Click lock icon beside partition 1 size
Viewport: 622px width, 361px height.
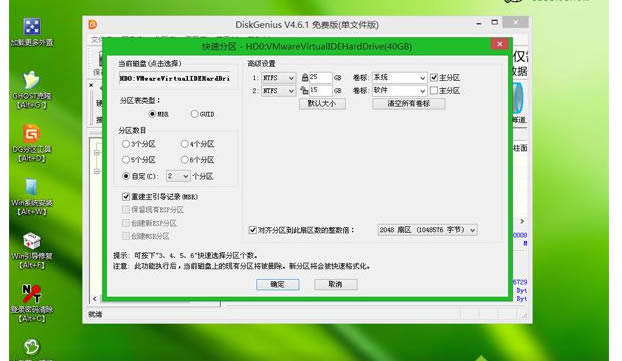tap(305, 77)
